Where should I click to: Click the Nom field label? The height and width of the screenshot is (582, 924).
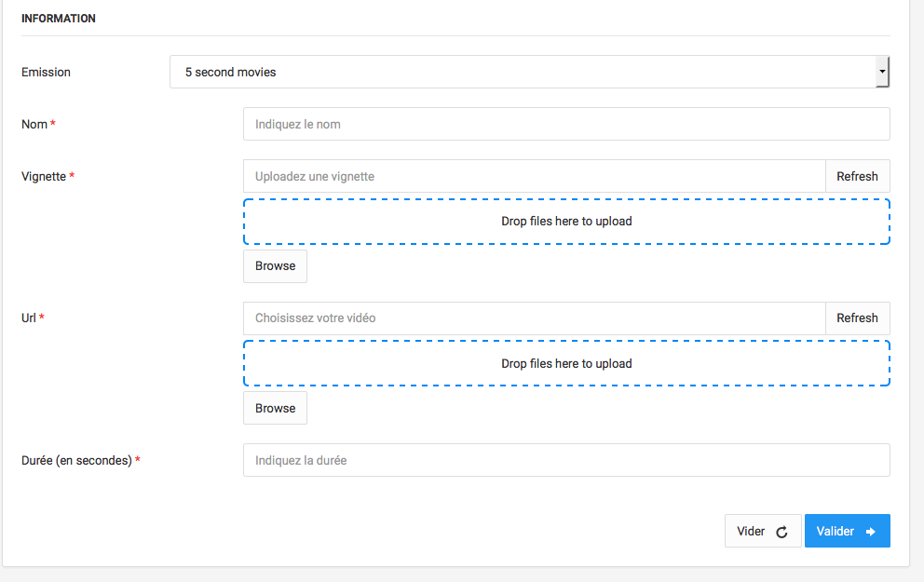(34, 124)
